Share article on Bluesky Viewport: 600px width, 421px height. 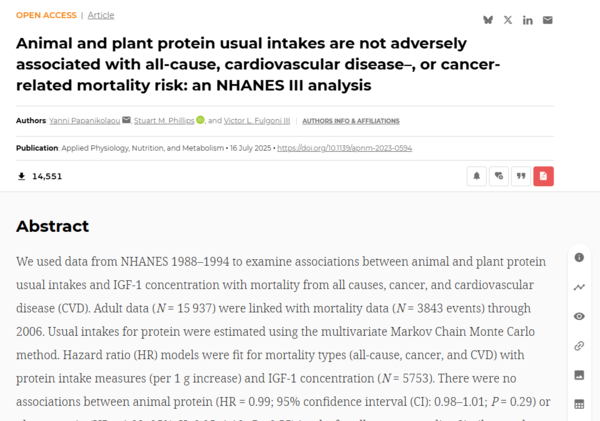pyautogui.click(x=488, y=19)
